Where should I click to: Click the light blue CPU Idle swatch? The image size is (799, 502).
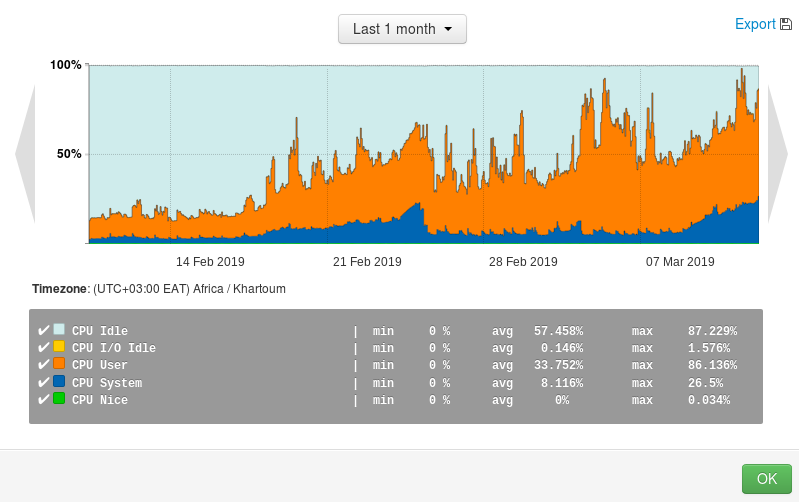59,330
